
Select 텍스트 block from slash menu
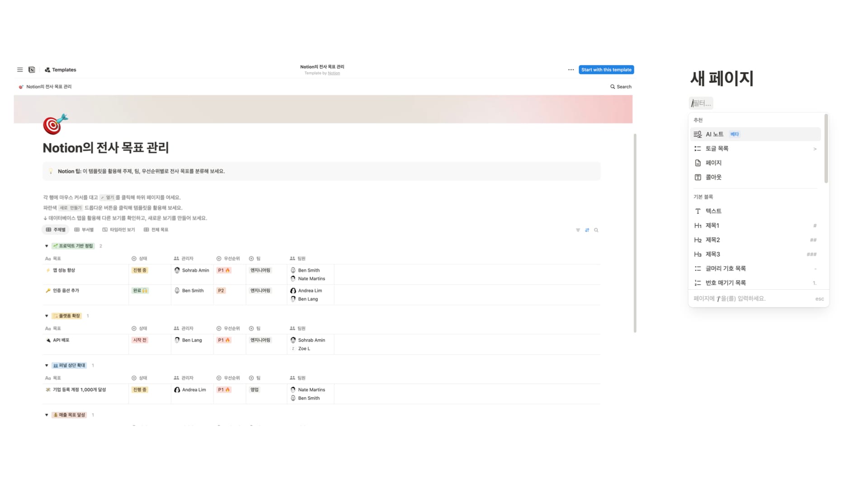pos(755,211)
